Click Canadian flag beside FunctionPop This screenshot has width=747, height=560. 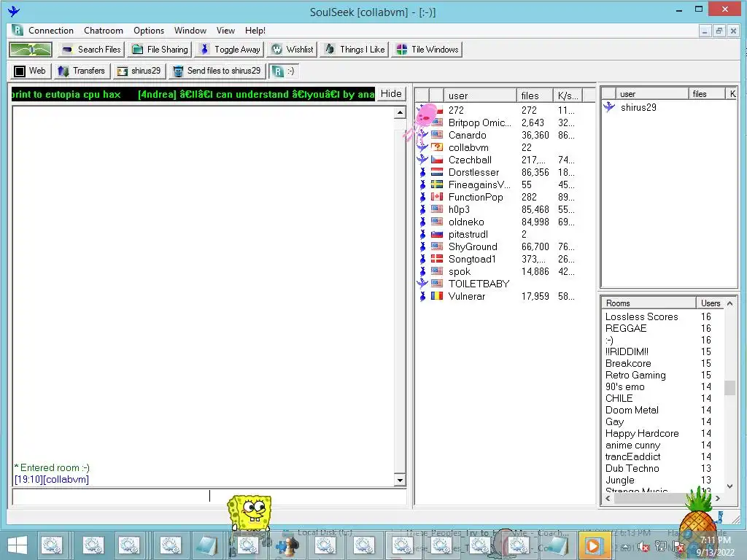click(x=437, y=197)
